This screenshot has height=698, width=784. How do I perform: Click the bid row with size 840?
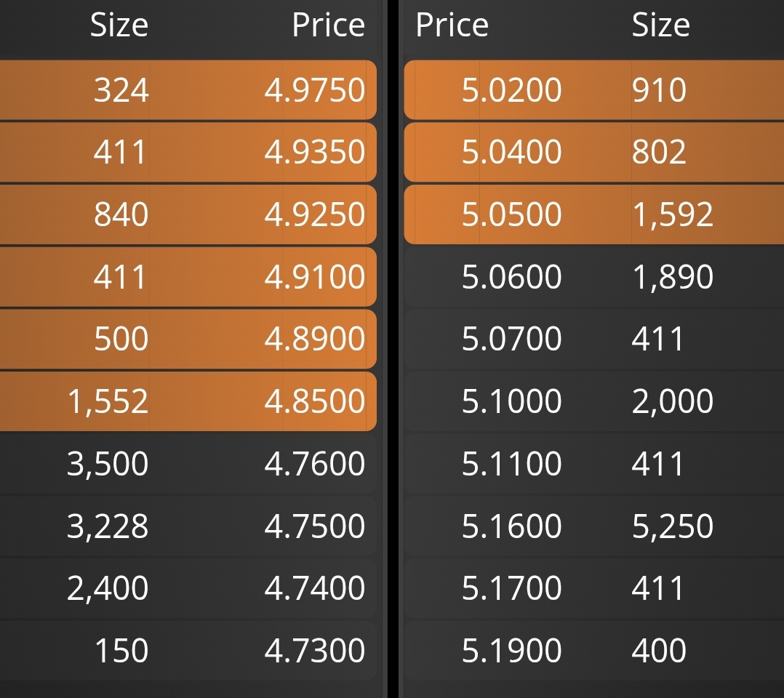188,214
